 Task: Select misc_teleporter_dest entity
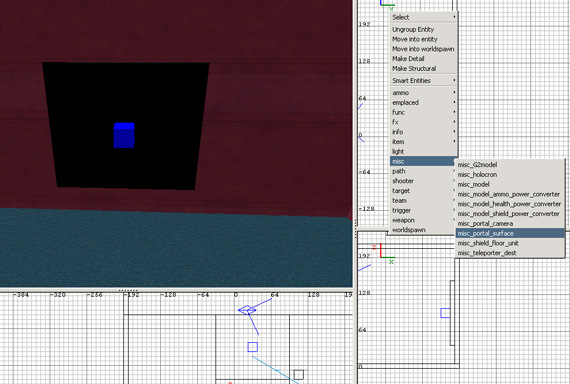coord(510,253)
